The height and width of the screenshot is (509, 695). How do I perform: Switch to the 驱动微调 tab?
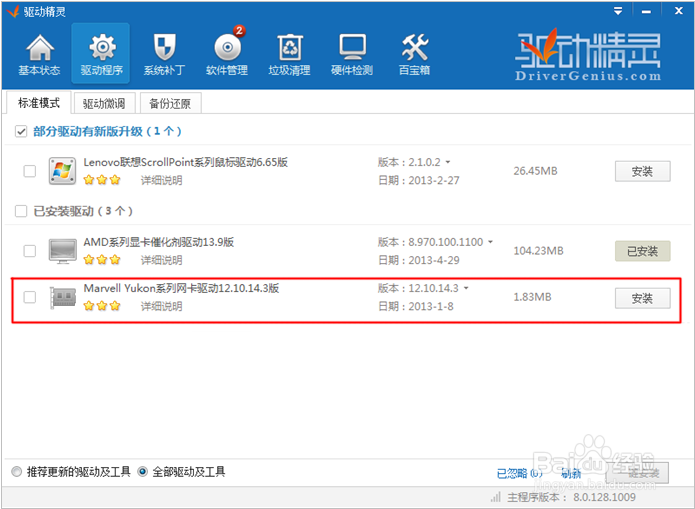point(104,103)
